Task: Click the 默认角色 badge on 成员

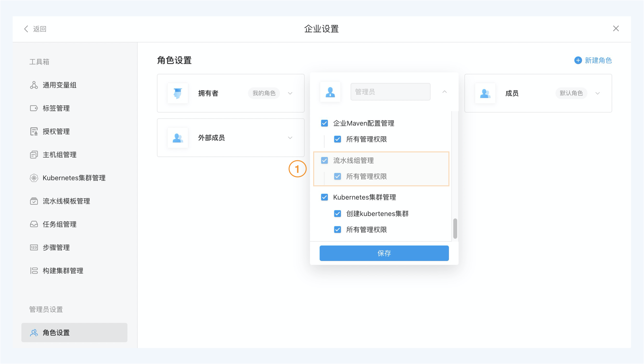Action: click(x=571, y=93)
